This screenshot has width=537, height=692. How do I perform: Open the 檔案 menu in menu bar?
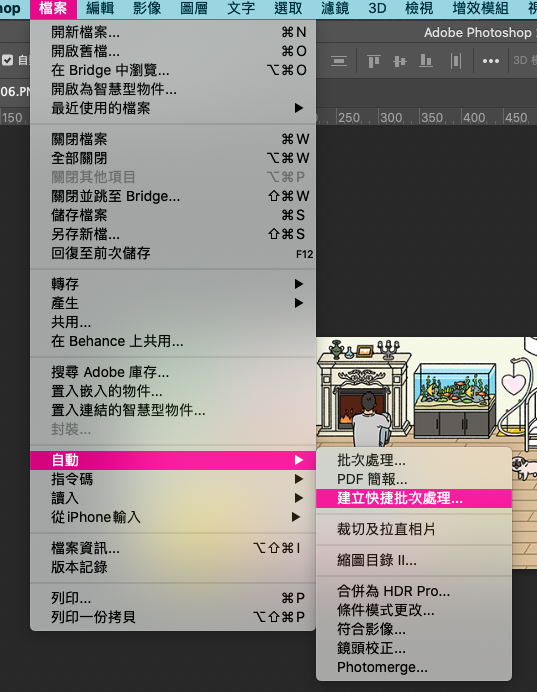[x=53, y=8]
